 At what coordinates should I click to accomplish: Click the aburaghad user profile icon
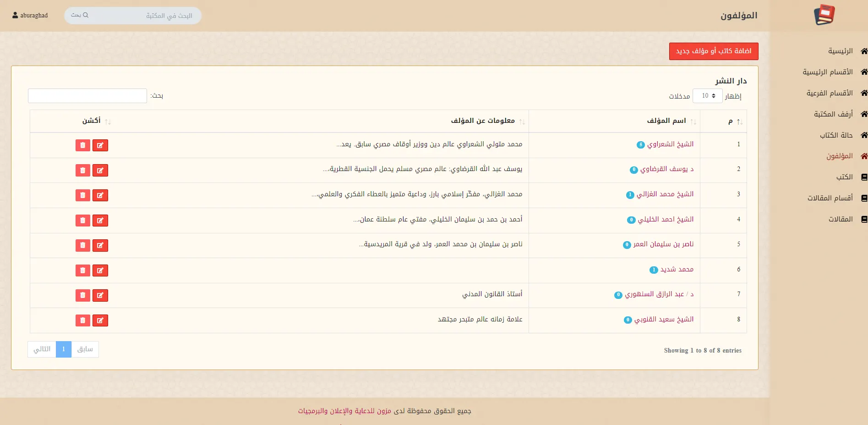[15, 15]
